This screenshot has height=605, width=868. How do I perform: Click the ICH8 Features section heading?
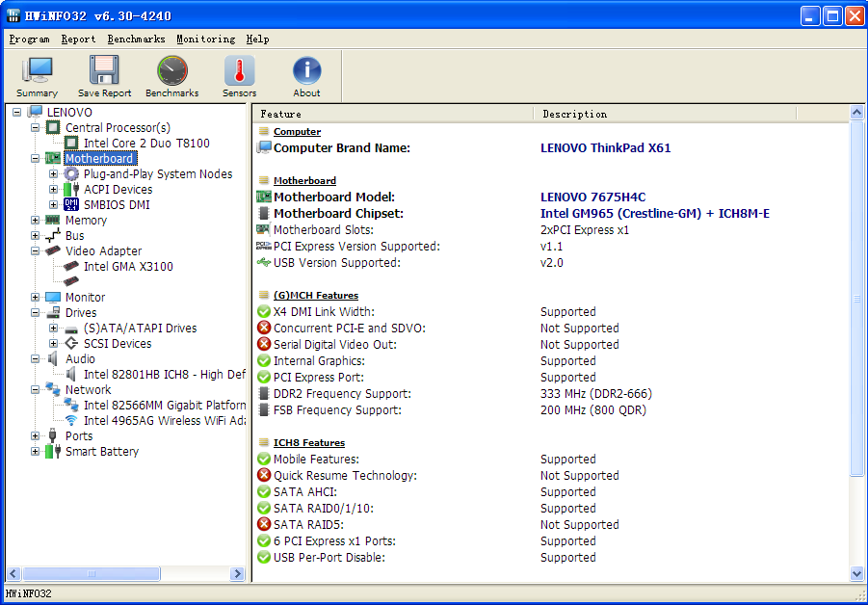pos(309,443)
